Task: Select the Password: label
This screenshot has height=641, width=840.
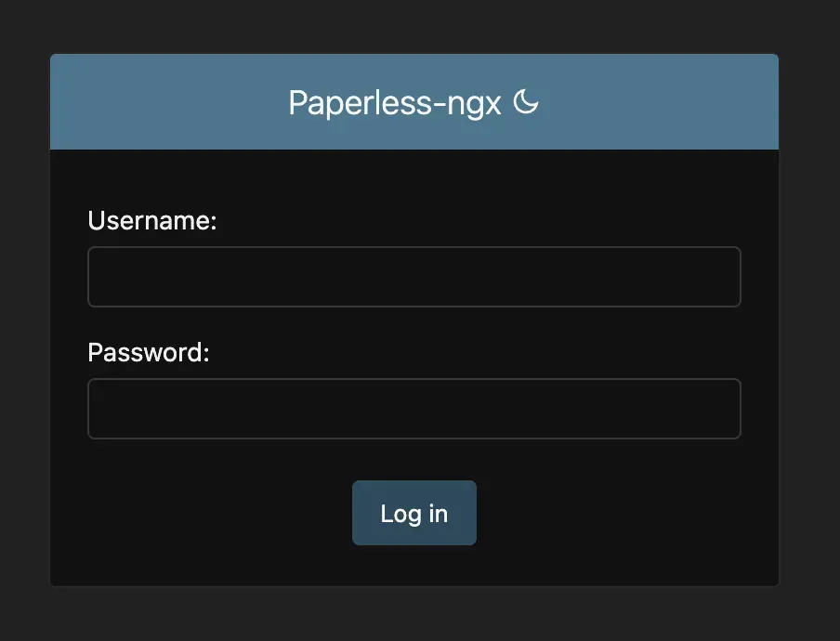Action: click(149, 352)
